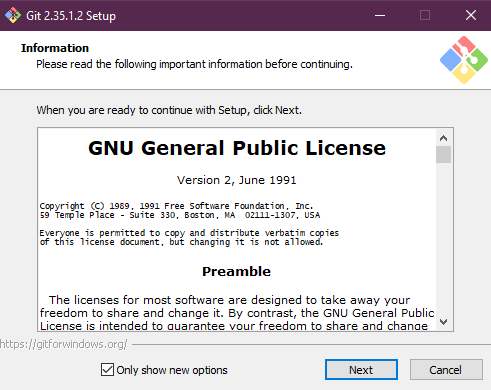Click the 'Only show new options' label text
This screenshot has width=491, height=390.
coord(172,370)
